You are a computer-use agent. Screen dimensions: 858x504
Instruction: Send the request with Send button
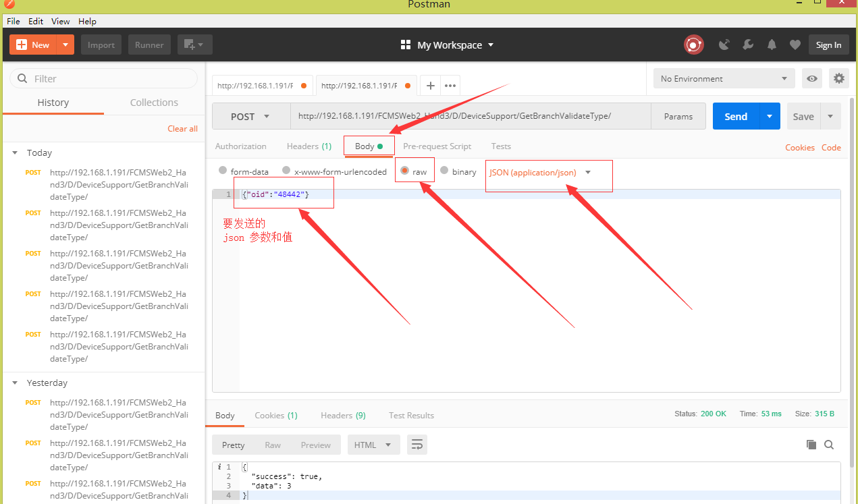click(x=736, y=116)
